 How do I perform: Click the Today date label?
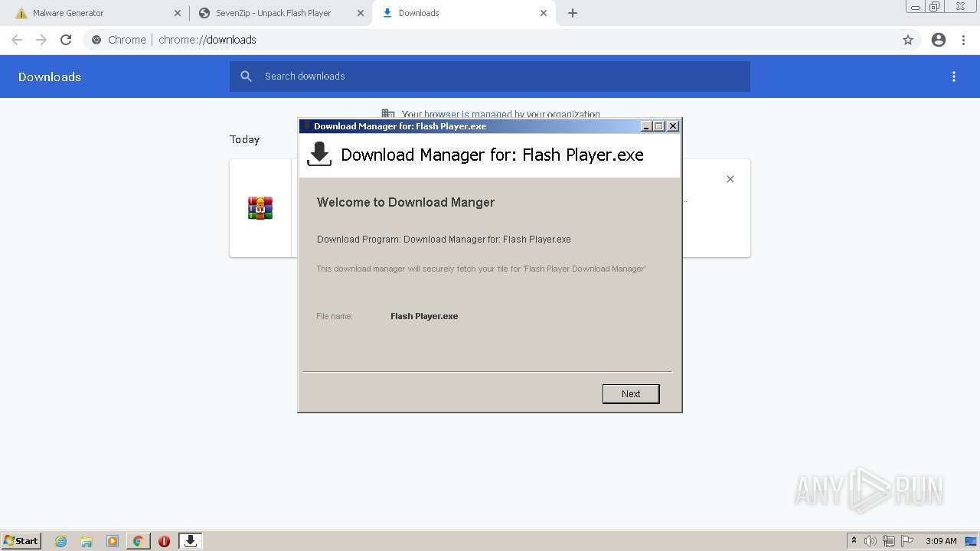click(244, 139)
